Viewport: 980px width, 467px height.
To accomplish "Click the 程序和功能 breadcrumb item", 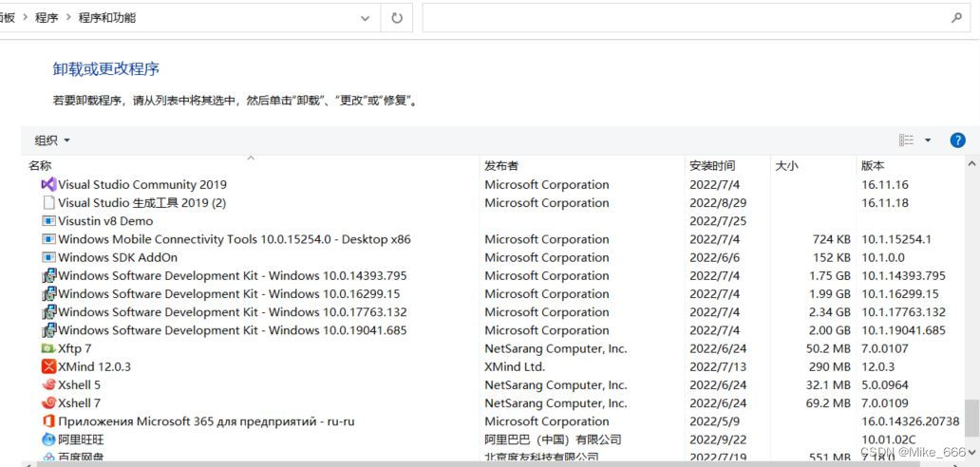I will (x=106, y=18).
